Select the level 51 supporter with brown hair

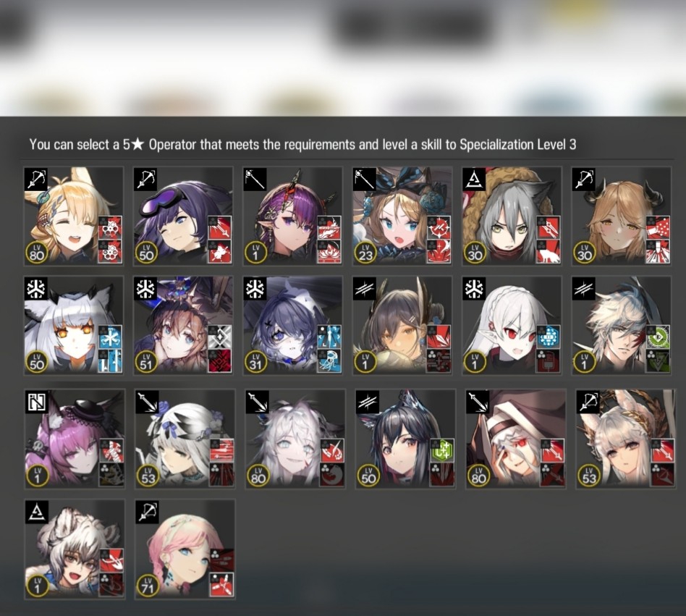coord(183,326)
